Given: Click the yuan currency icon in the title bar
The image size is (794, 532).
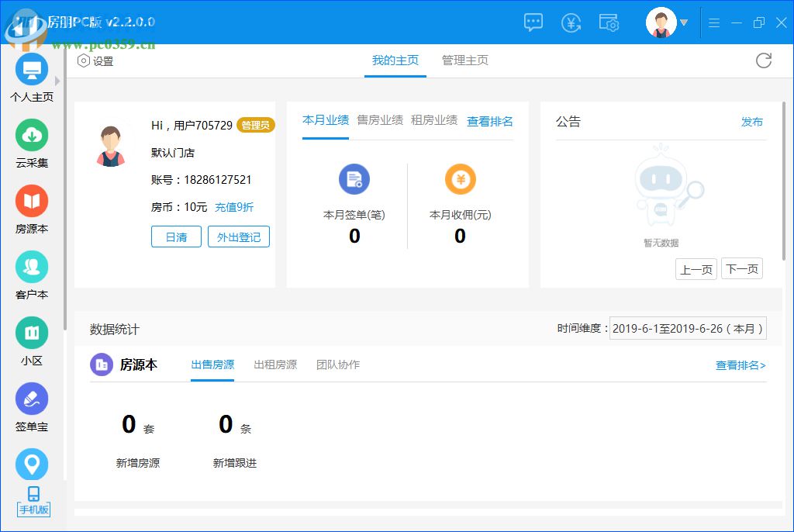Looking at the screenshot, I should tap(571, 22).
